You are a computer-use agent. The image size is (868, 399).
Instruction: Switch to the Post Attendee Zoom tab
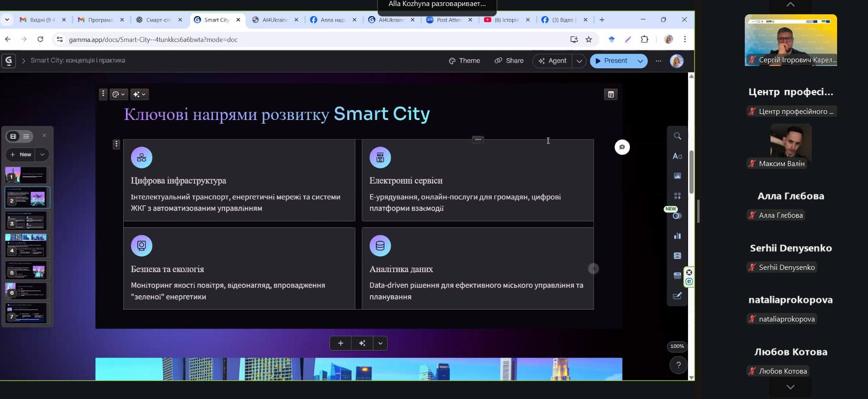tap(449, 20)
